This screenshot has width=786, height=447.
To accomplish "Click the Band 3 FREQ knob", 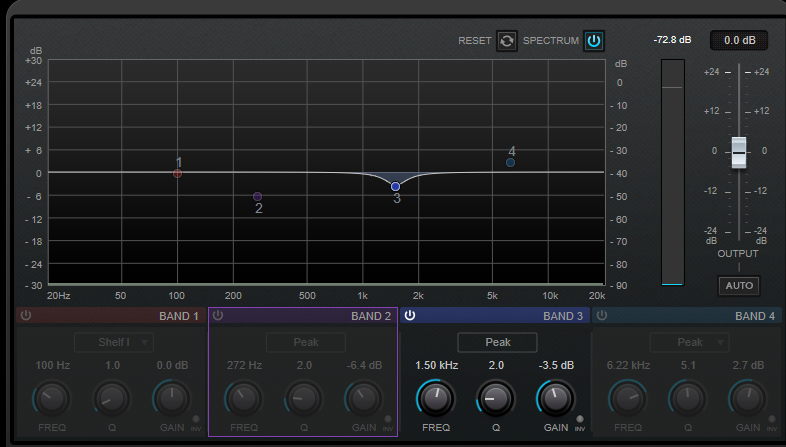I will [434, 400].
